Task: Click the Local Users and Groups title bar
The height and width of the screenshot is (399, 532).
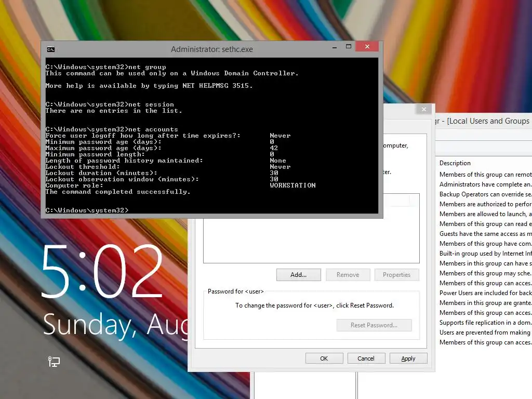Action: click(x=484, y=121)
